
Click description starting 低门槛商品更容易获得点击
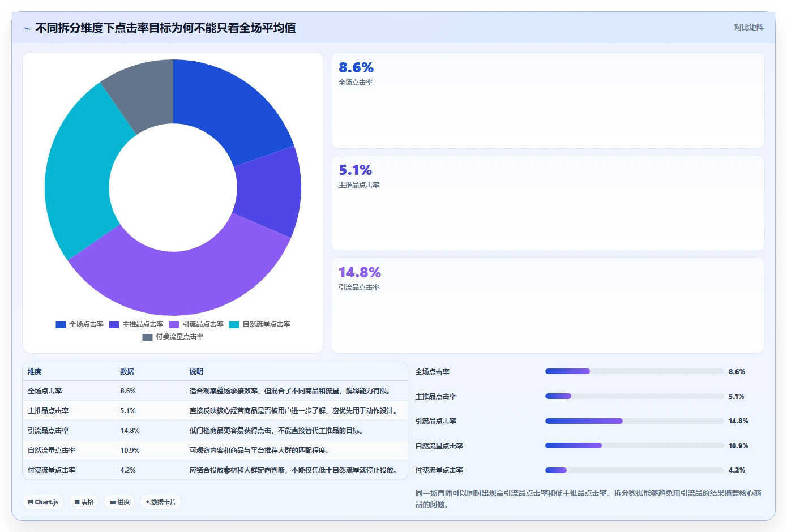[x=276, y=431]
